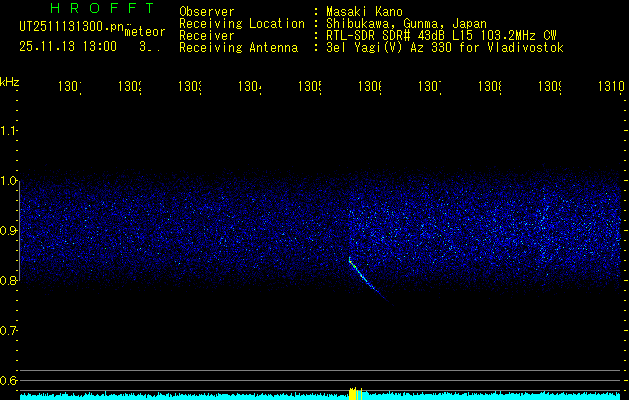Viewport: 629px width, 400px height.
Task: Click the kHz axis unit label
Action: tap(10, 81)
